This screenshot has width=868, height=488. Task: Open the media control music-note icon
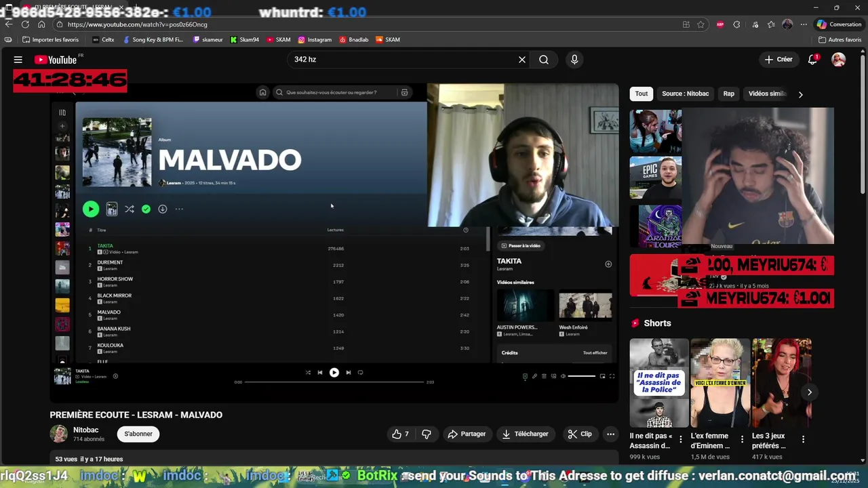coord(755,24)
